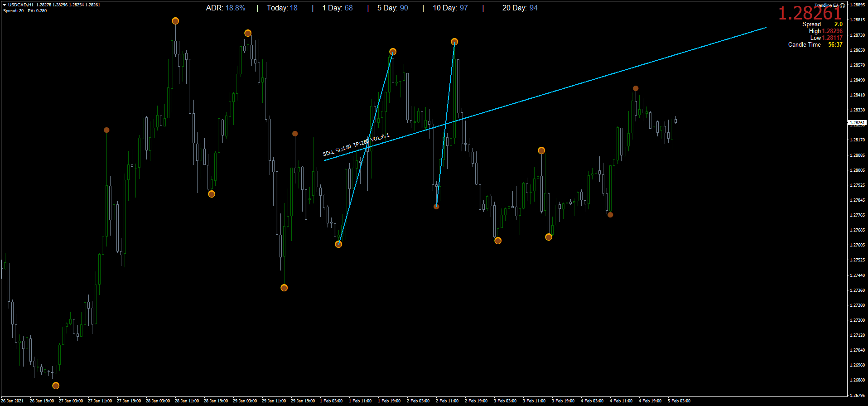Click the SELL SL:180 TP:280 VOL:0.1 label

pyautogui.click(x=356, y=145)
